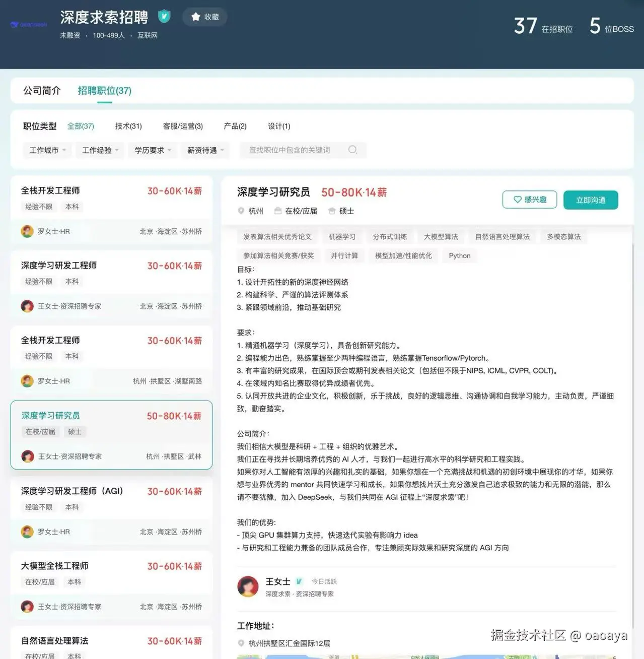Click the 自然语言处理算法 skill tag
This screenshot has height=659, width=644.
point(503,237)
